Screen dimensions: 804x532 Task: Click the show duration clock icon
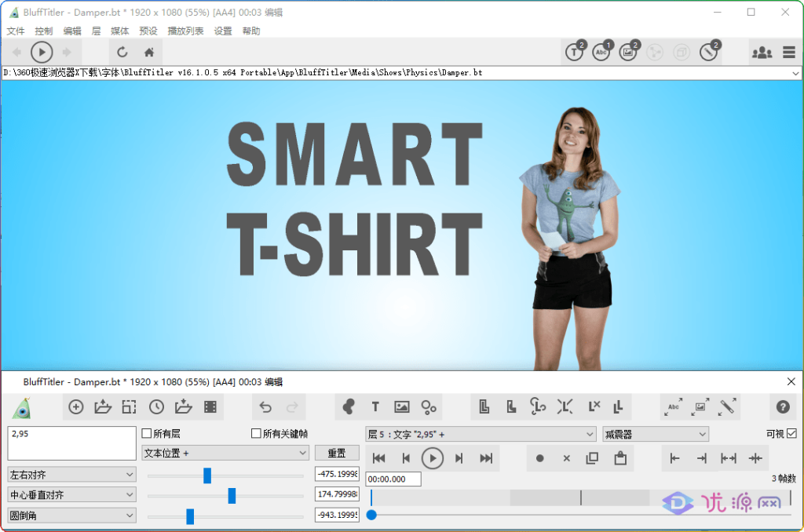tap(156, 407)
